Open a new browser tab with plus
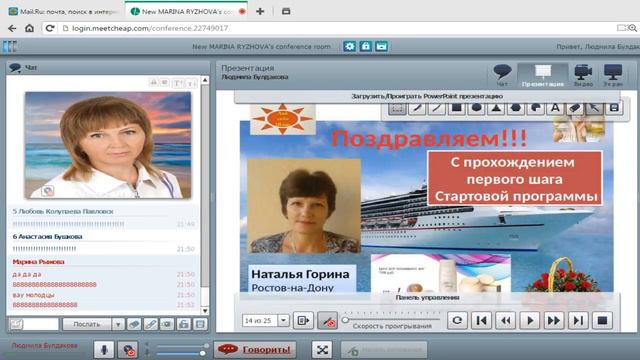 pyautogui.click(x=260, y=11)
